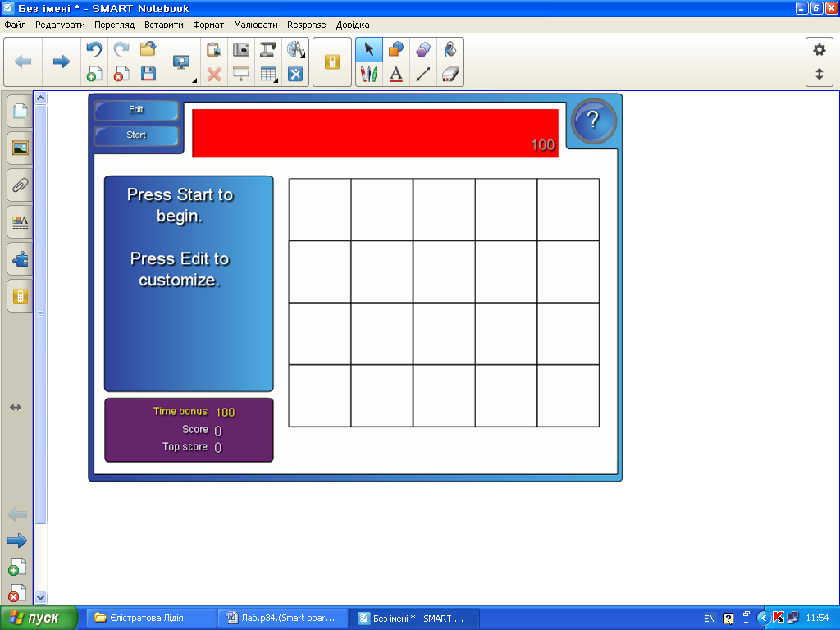840x630 pixels.
Task: Move toolbar with the up-down arrow button
Action: click(819, 74)
